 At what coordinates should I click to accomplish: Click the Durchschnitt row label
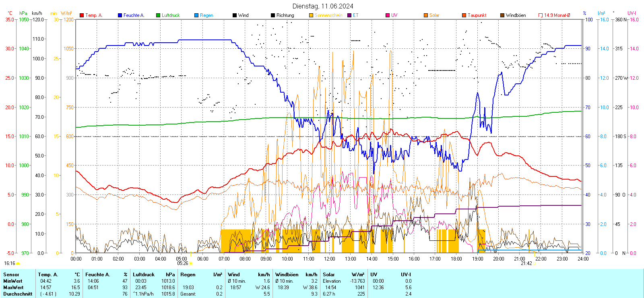click(18, 294)
